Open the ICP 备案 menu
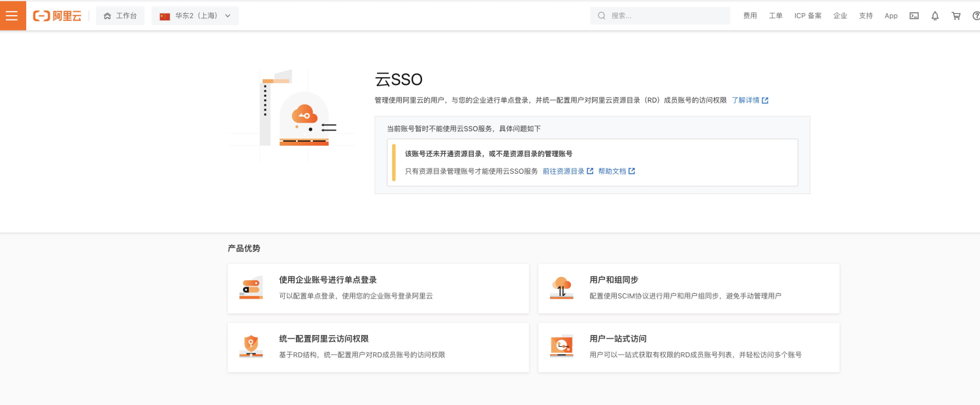 click(808, 16)
